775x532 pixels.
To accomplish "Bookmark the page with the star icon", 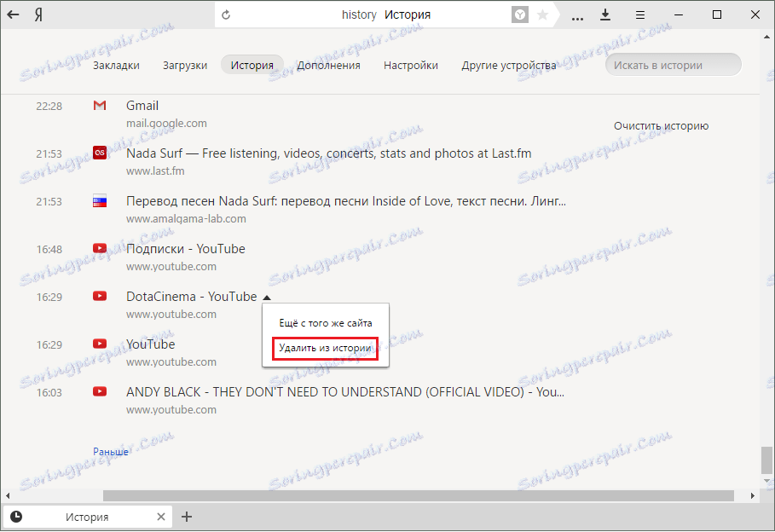I will 542,14.
